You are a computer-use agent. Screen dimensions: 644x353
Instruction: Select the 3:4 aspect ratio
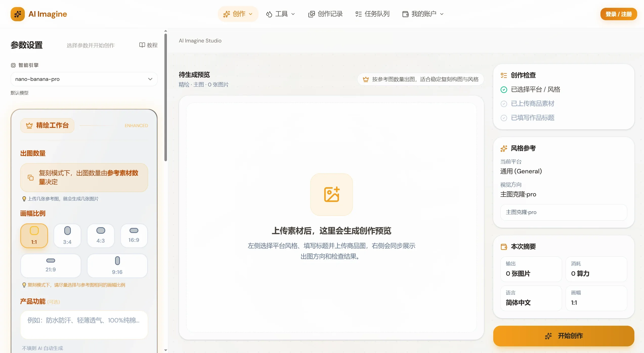67,236
